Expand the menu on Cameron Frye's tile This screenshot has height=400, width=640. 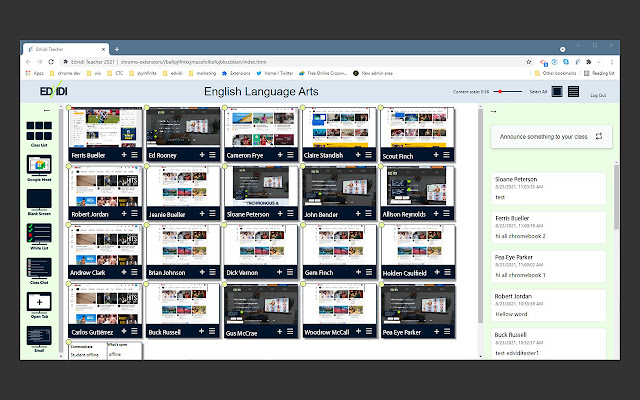pos(290,156)
